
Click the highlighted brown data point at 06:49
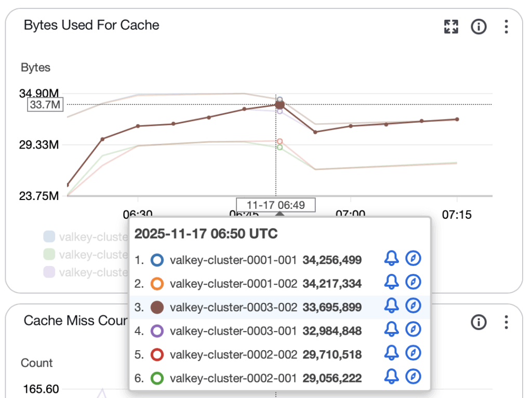tap(280, 104)
